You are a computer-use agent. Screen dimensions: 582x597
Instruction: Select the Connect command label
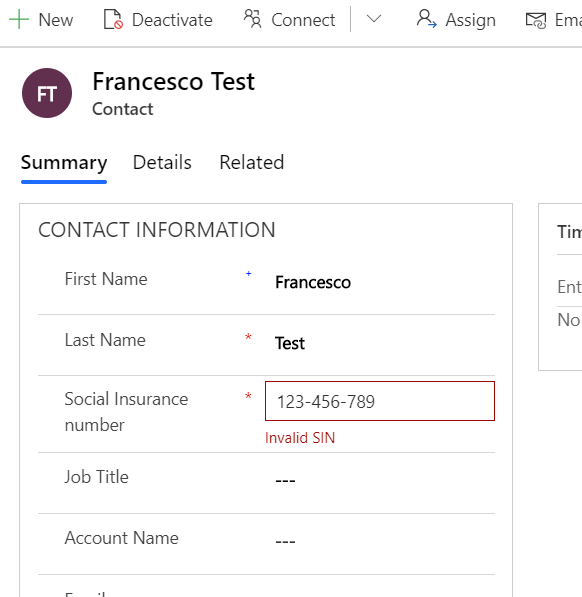pyautogui.click(x=303, y=20)
